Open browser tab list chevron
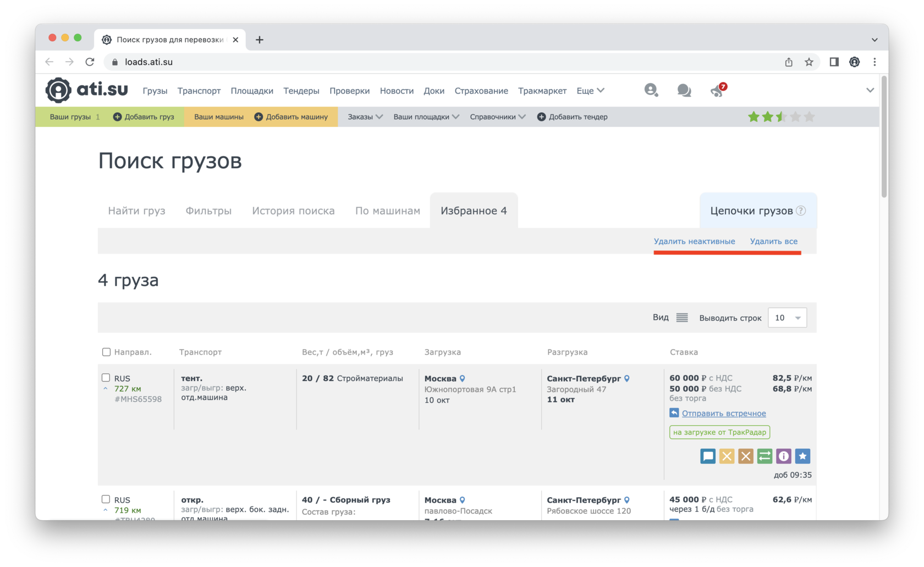Screen dimensions: 924x567 point(875,40)
